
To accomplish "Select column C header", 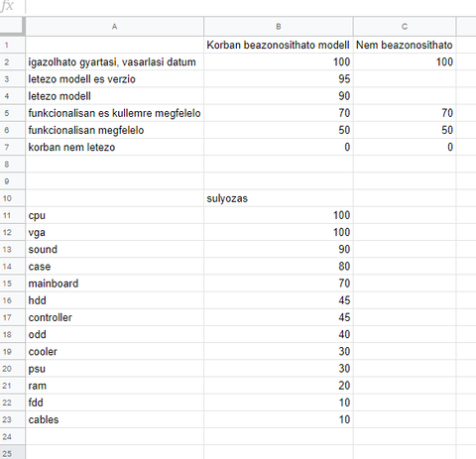I will click(x=405, y=27).
